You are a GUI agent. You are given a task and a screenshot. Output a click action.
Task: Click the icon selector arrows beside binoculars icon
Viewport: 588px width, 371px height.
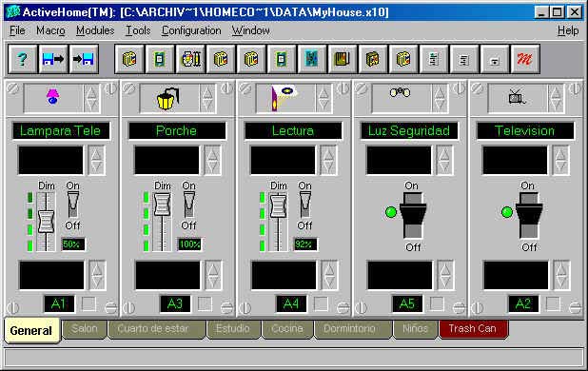[x=440, y=98]
